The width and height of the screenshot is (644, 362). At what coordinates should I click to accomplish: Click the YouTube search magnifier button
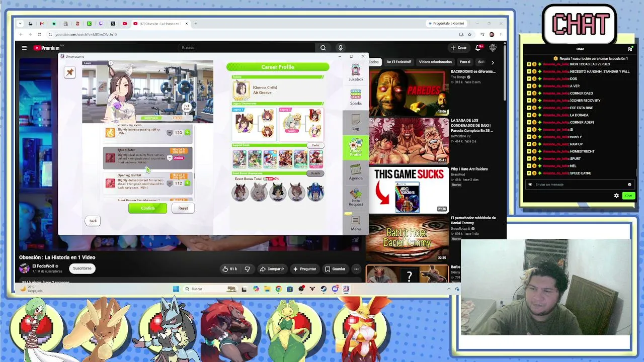[x=323, y=48]
